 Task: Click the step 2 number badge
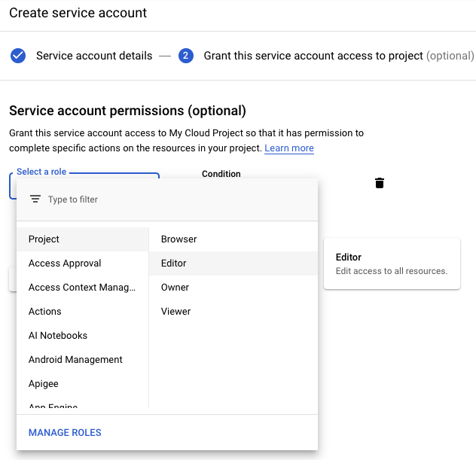[x=186, y=56]
